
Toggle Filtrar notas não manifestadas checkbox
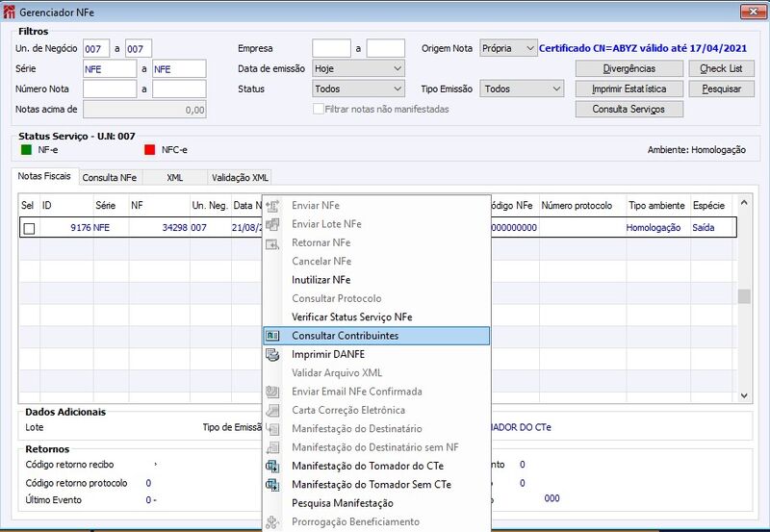[x=319, y=109]
